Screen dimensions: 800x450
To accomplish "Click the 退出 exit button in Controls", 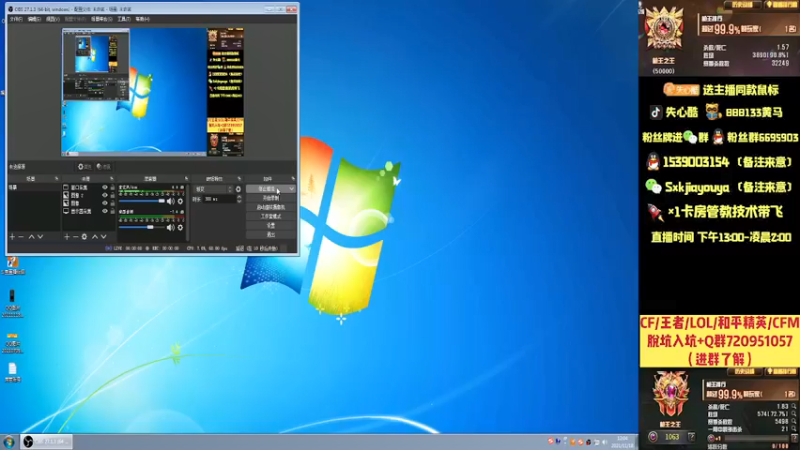I will [271, 235].
